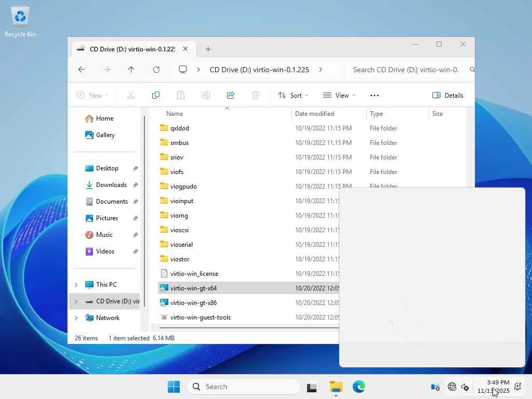Select the sriov folder
This screenshot has height=399, width=532.
(177, 157)
